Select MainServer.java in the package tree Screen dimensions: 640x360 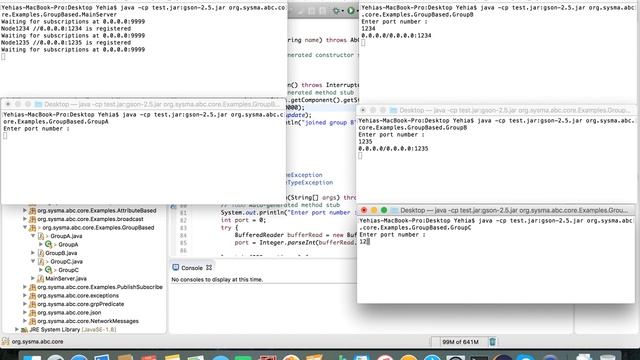(x=66, y=278)
